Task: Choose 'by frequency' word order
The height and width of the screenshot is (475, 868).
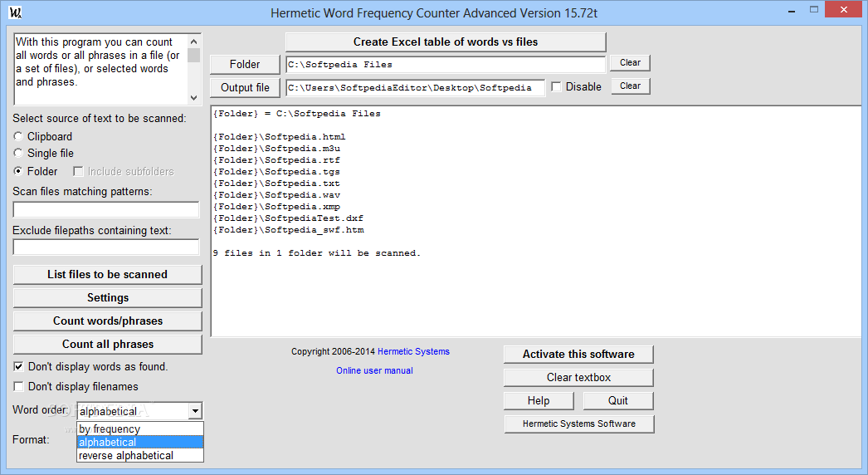Action: tap(140, 429)
